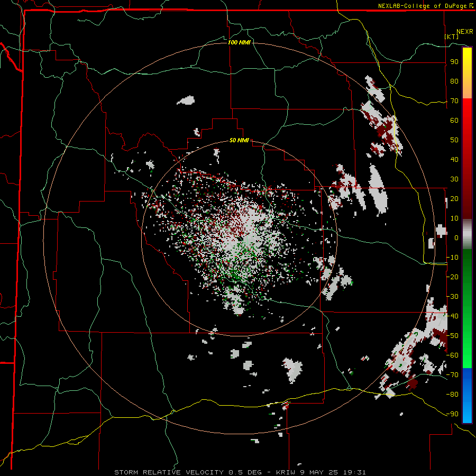Select the 70 value on velocity scale

pyautogui.click(x=454, y=101)
